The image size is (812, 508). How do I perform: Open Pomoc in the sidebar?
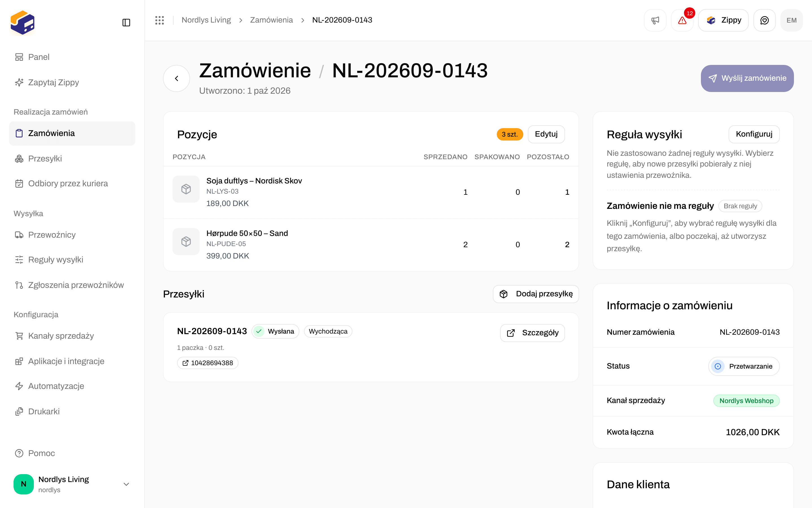(x=72, y=453)
